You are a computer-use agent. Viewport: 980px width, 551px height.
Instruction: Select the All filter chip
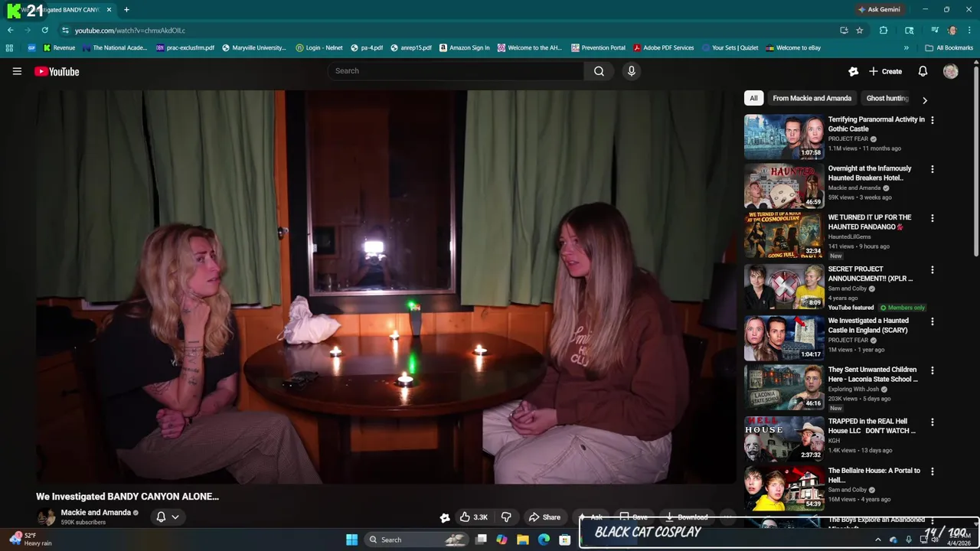[753, 98]
